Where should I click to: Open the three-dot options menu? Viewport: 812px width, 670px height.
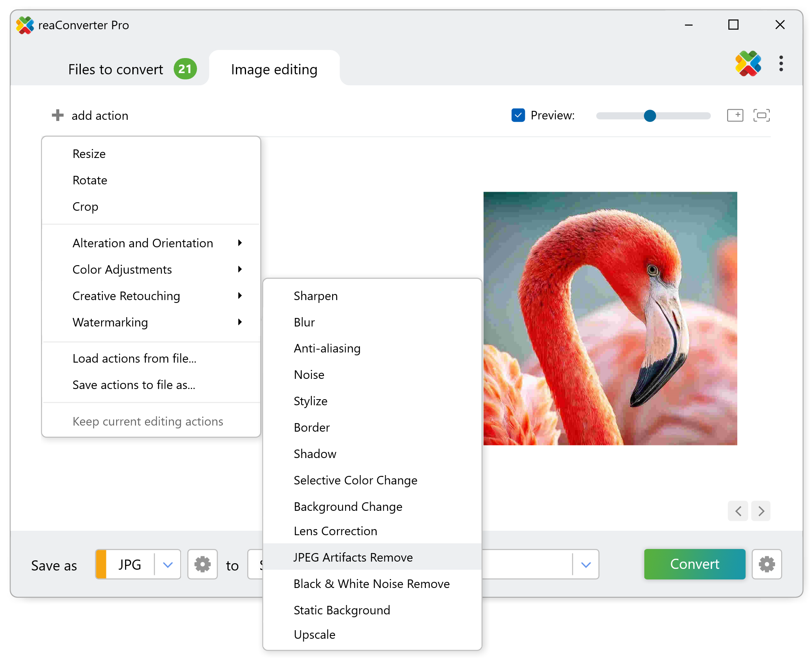(x=781, y=64)
